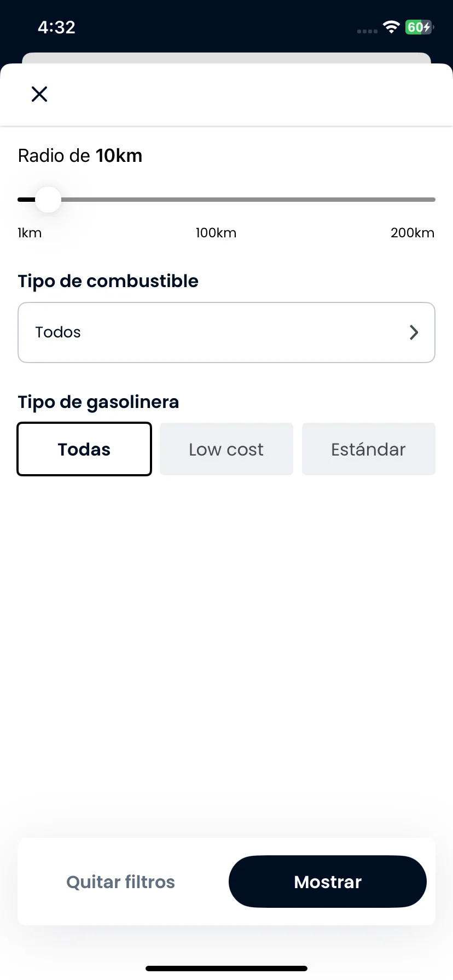Select the Estándar station type

tap(369, 449)
